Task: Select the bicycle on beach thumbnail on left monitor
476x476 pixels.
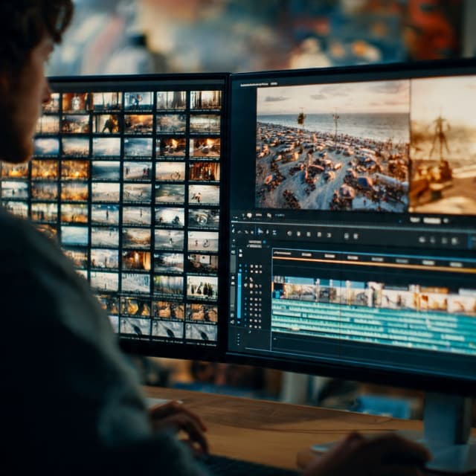Action: click(x=170, y=172)
